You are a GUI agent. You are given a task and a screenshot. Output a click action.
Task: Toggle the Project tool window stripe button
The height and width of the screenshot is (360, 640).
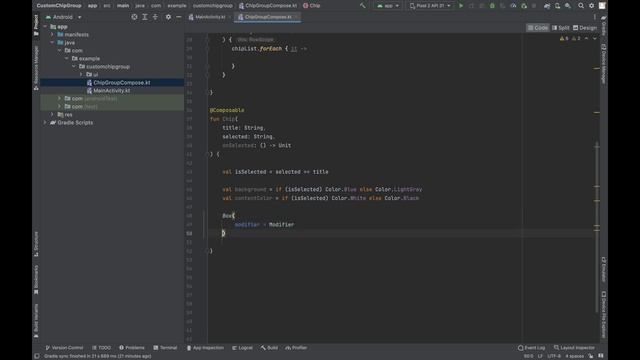click(36, 25)
